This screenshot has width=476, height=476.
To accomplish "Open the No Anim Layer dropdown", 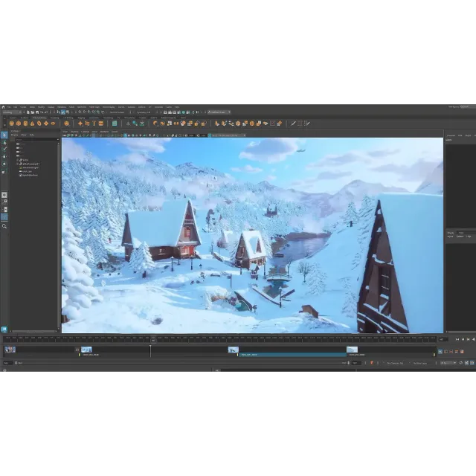I will tap(420, 363).
